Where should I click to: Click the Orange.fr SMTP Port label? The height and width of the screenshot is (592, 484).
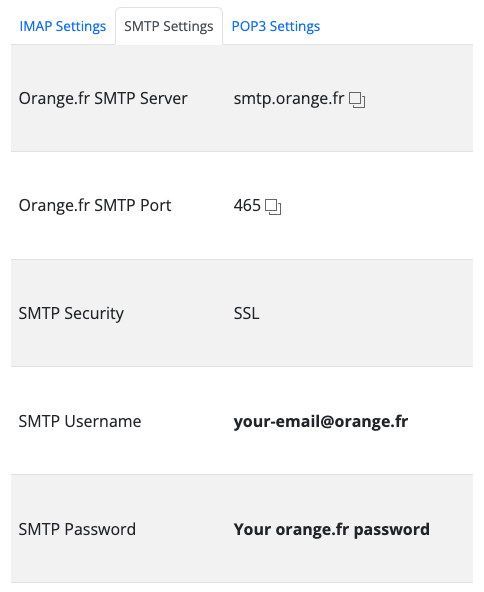[x=95, y=206]
